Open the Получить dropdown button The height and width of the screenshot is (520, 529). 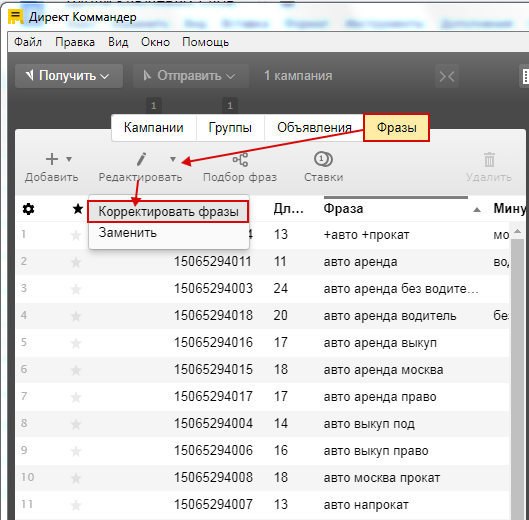(x=69, y=76)
